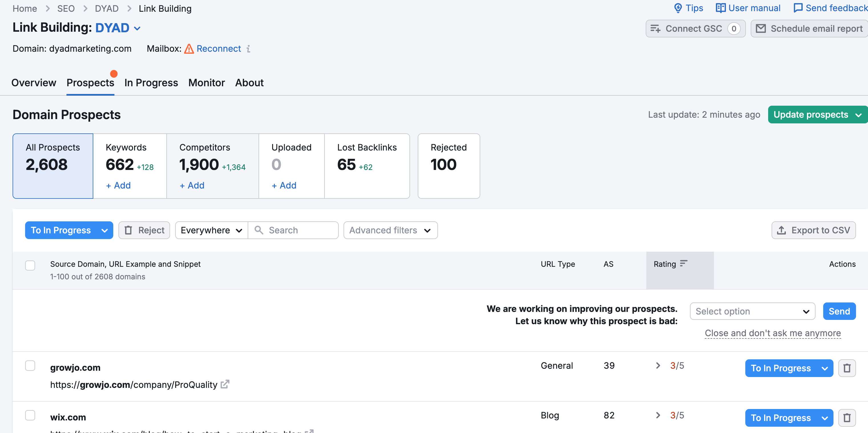The height and width of the screenshot is (433, 868).
Task: Select the growjo.com row checkbox
Action: pyautogui.click(x=30, y=366)
